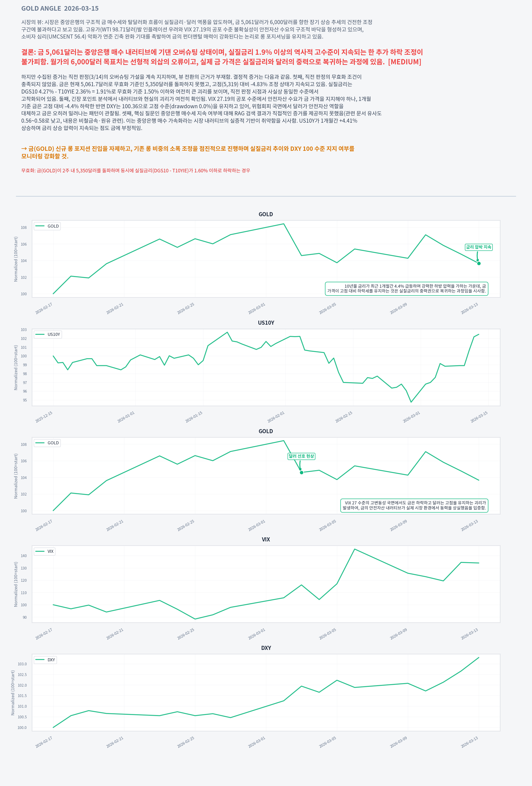Click the "2026-03-15" date on the US10Y axis
Screen dimensions: 532x786
click(x=479, y=417)
